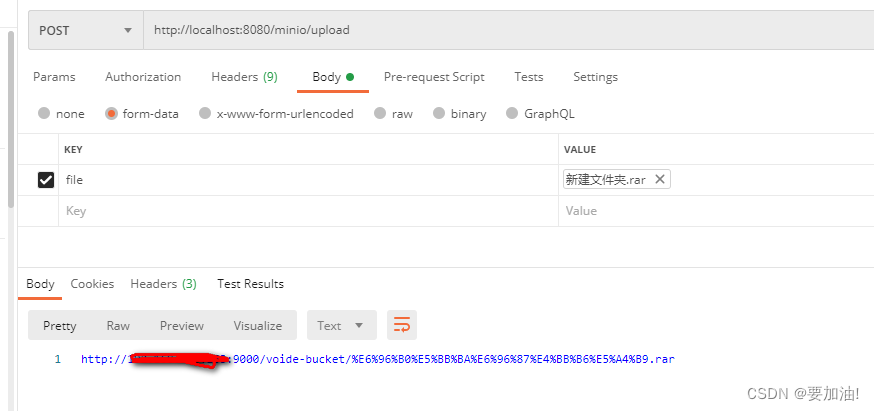Switch to the Params tab

point(54,77)
